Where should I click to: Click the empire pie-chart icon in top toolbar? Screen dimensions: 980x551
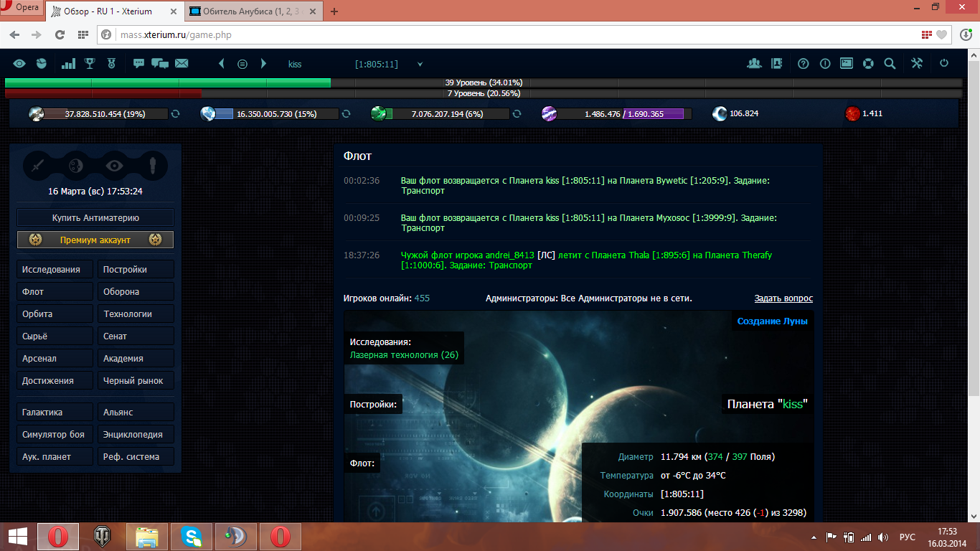[x=42, y=64]
